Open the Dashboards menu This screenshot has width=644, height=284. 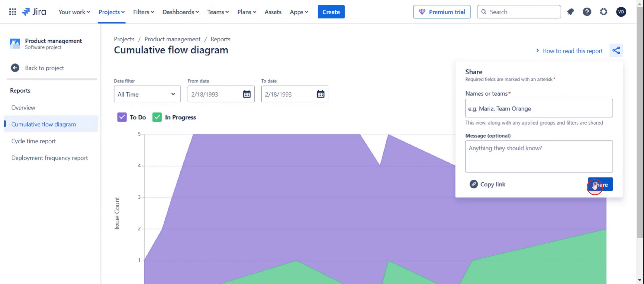click(180, 12)
